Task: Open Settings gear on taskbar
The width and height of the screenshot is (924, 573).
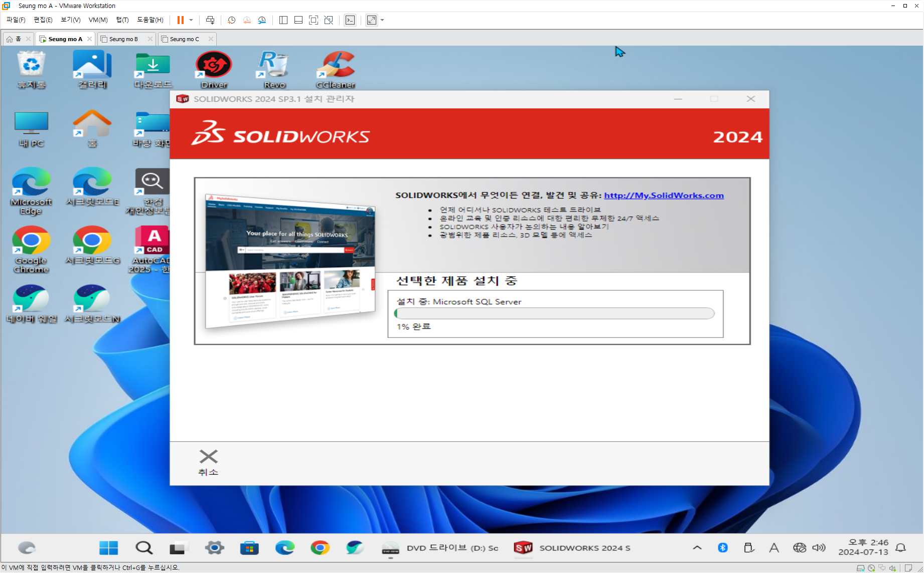Action: click(x=214, y=548)
